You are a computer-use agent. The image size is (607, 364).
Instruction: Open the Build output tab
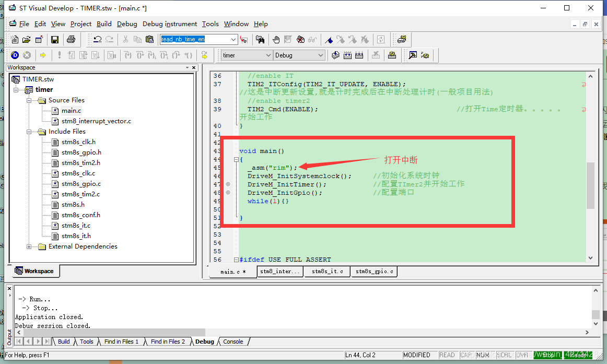64,342
